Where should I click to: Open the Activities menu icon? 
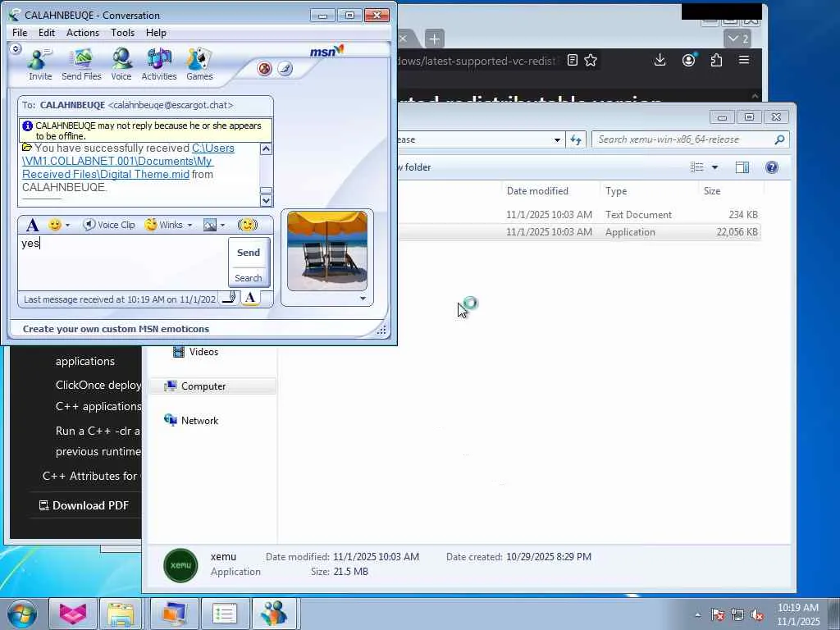tap(159, 64)
